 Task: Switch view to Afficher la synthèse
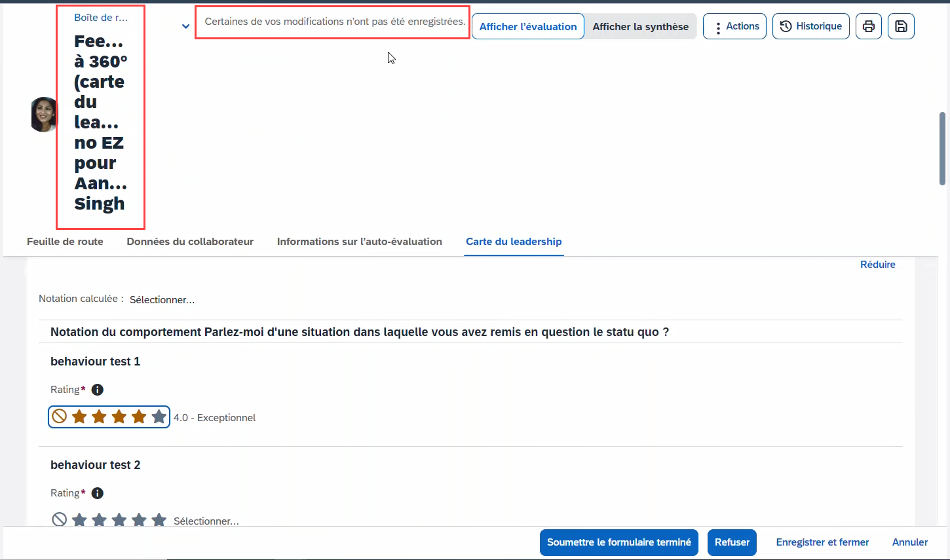pyautogui.click(x=641, y=26)
